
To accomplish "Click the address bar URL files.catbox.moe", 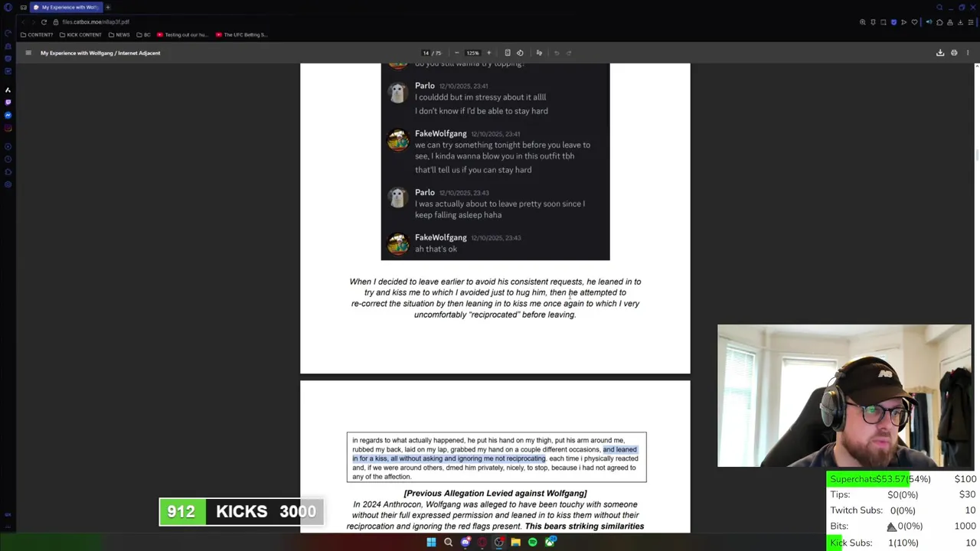I will [96, 22].
